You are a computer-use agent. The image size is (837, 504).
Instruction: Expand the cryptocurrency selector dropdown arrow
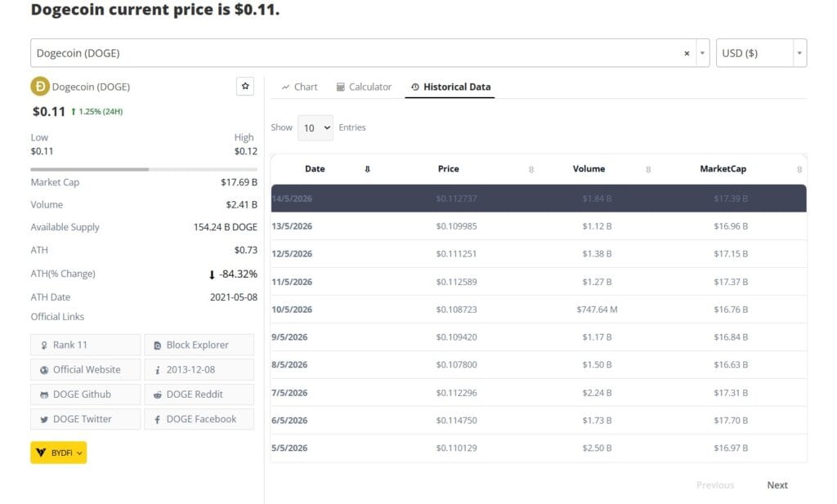pyautogui.click(x=702, y=53)
